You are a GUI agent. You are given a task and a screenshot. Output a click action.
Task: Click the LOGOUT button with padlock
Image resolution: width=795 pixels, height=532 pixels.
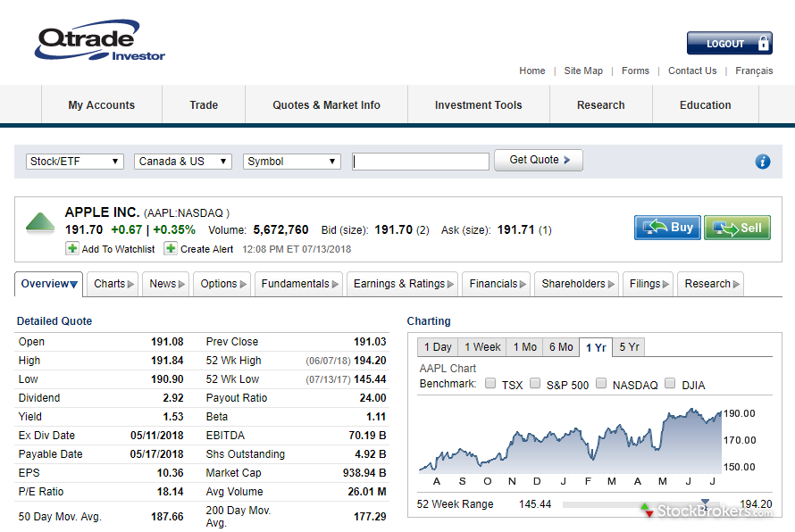pos(729,43)
